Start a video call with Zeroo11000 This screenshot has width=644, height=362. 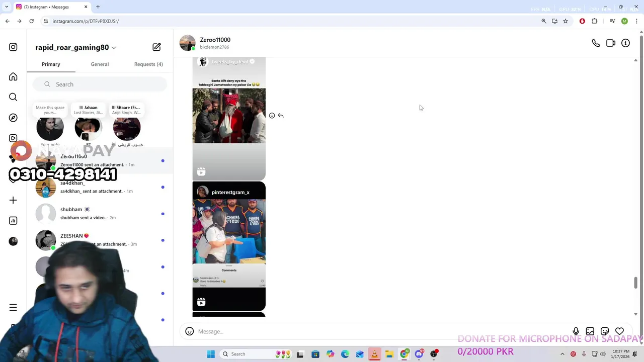[x=611, y=43]
